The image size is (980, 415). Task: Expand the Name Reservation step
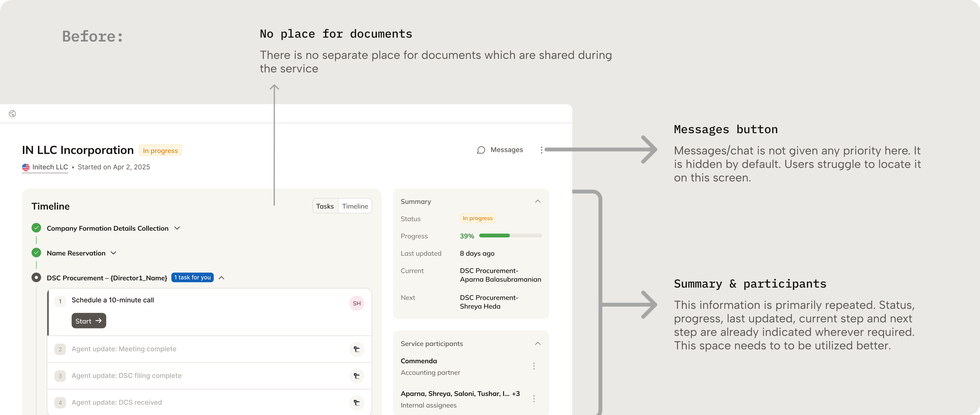click(113, 253)
